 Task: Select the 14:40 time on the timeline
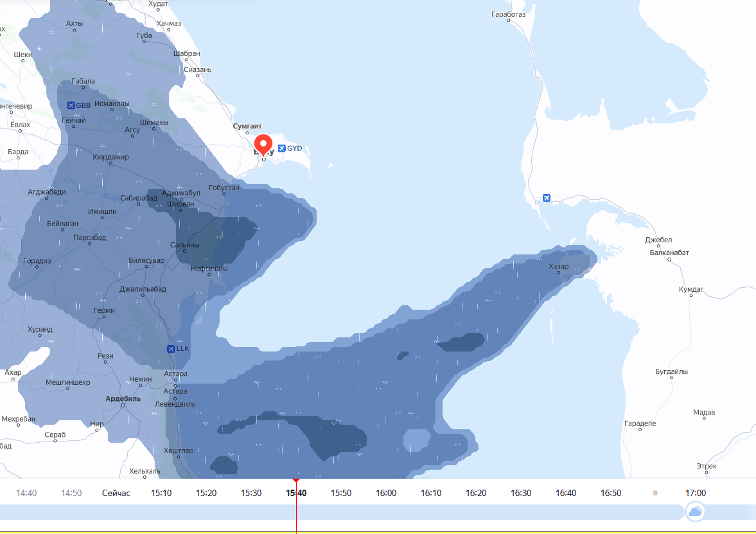tap(26, 493)
